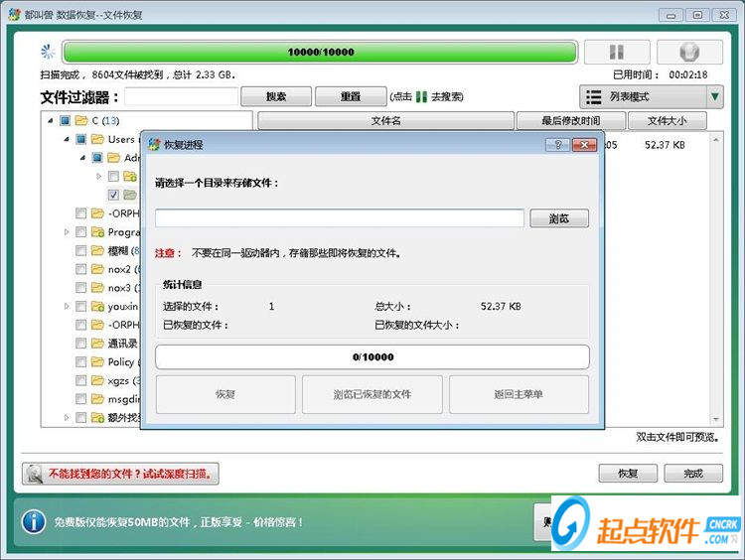The image size is (745, 560).
Task: Click 返回主菜单 button
Action: [519, 394]
